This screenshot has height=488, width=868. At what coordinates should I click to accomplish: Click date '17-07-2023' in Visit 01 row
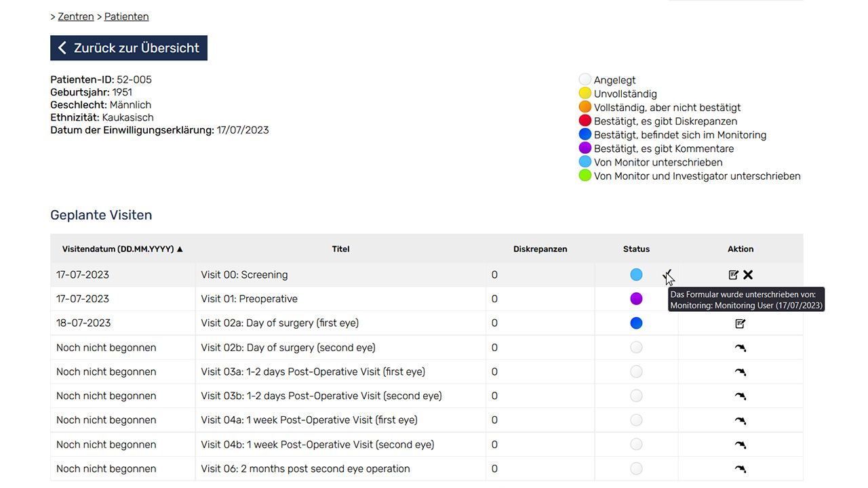pyautogui.click(x=83, y=299)
